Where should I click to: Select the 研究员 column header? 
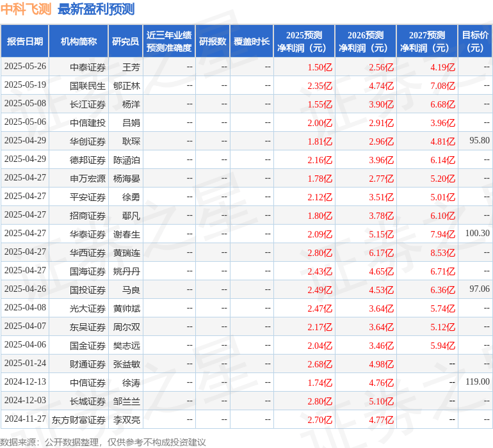coord(125,42)
